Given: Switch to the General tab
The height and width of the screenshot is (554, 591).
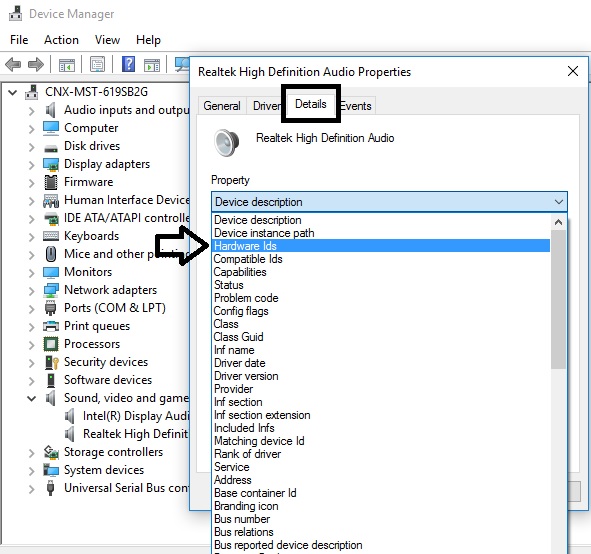Looking at the screenshot, I should tap(222, 106).
